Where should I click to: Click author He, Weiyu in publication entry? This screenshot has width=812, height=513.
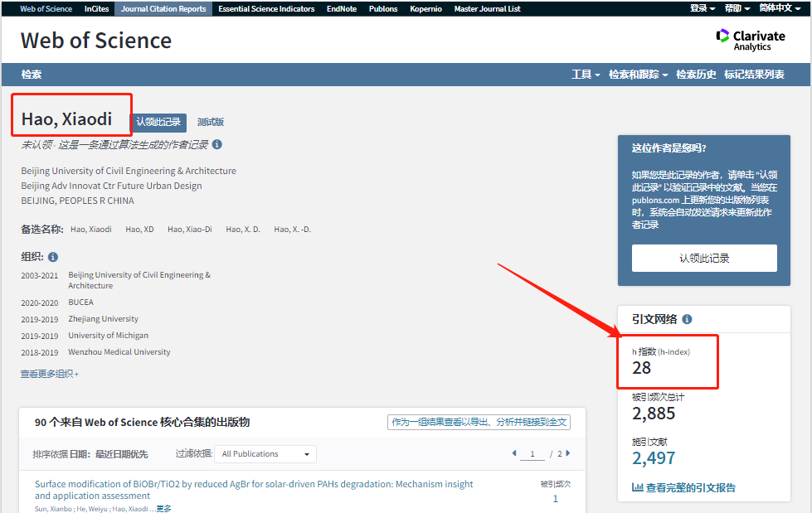92,510
